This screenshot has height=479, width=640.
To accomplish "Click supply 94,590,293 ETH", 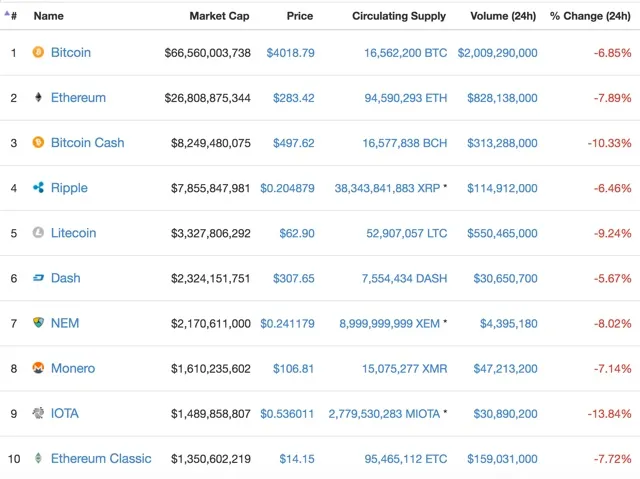I will click(406, 98).
